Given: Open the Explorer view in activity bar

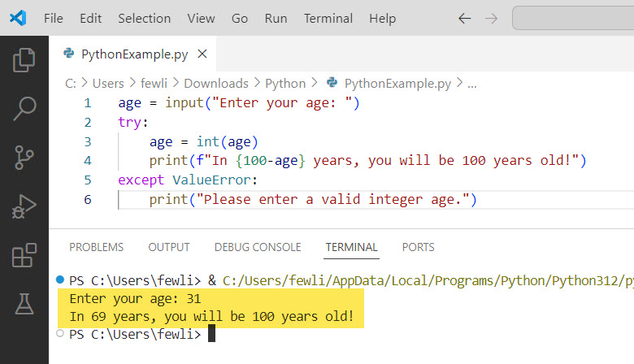Looking at the screenshot, I should click(24, 60).
